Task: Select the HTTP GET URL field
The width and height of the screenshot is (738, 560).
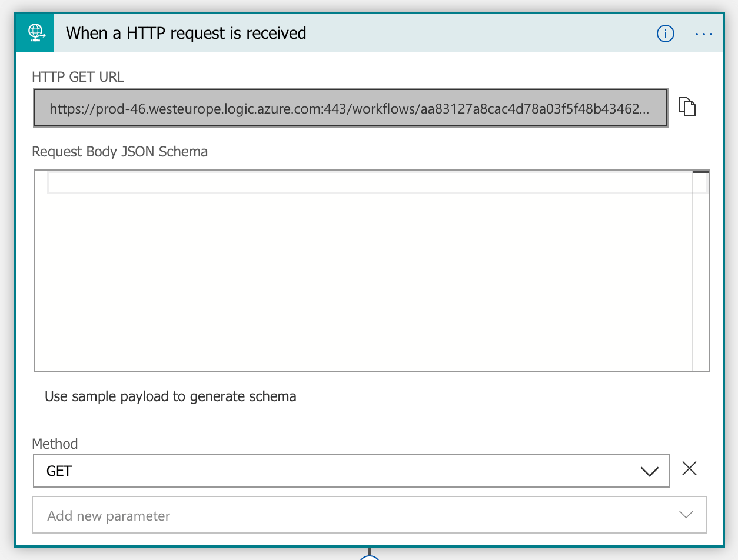Action: [350, 108]
